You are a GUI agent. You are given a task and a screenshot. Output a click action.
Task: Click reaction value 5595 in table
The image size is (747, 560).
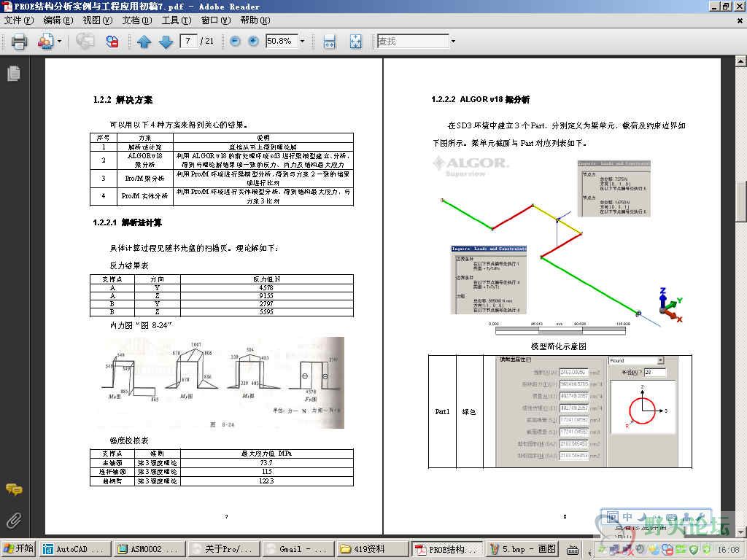[266, 312]
